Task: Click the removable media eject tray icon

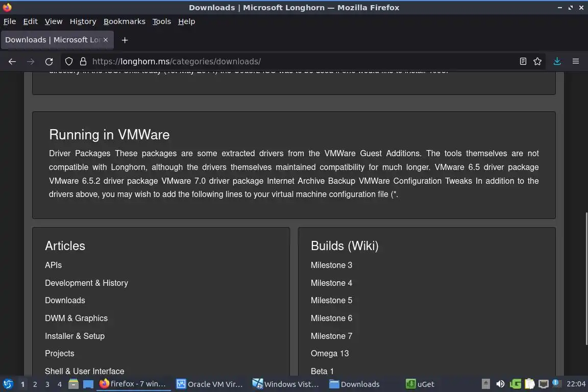Action: point(485,384)
